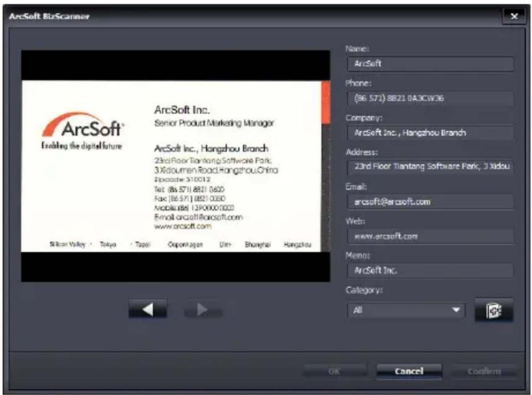This screenshot has height=395, width=532.
Task: Expand the Category dropdown showing All
Action: 406,310
